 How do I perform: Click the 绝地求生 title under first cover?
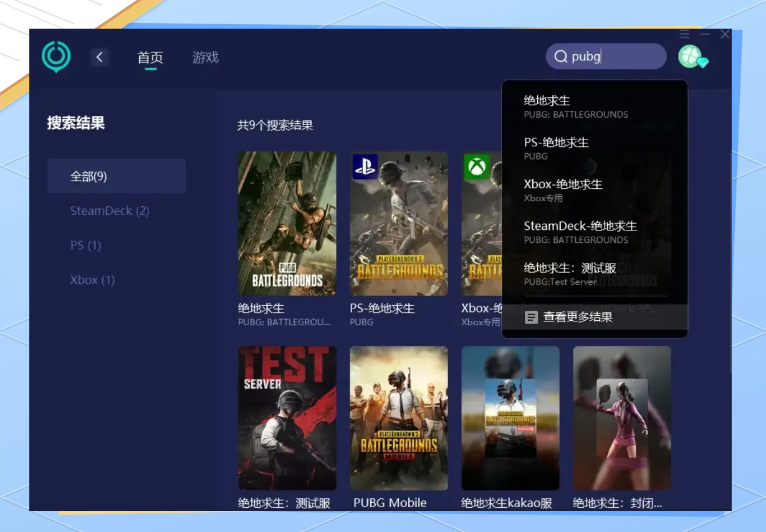pos(261,308)
